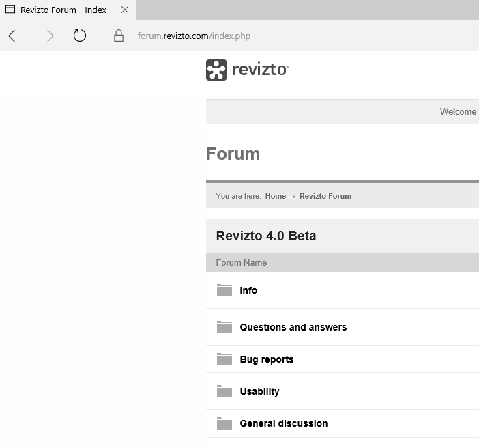
Task: Click the Revizto logo
Action: pyautogui.click(x=247, y=70)
